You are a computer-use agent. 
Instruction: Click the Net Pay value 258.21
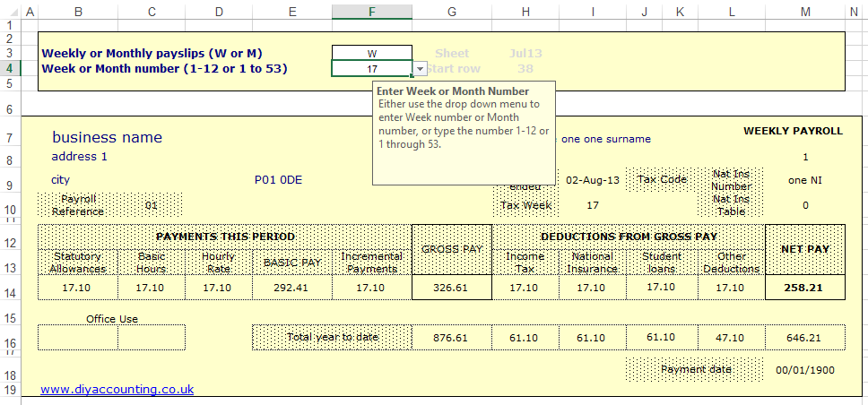click(x=805, y=288)
